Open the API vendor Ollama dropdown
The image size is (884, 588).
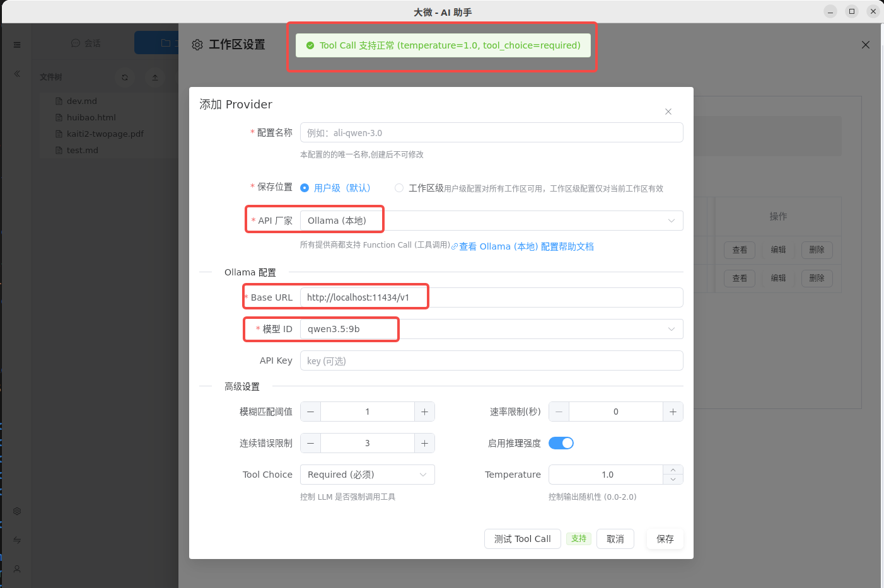[491, 221]
